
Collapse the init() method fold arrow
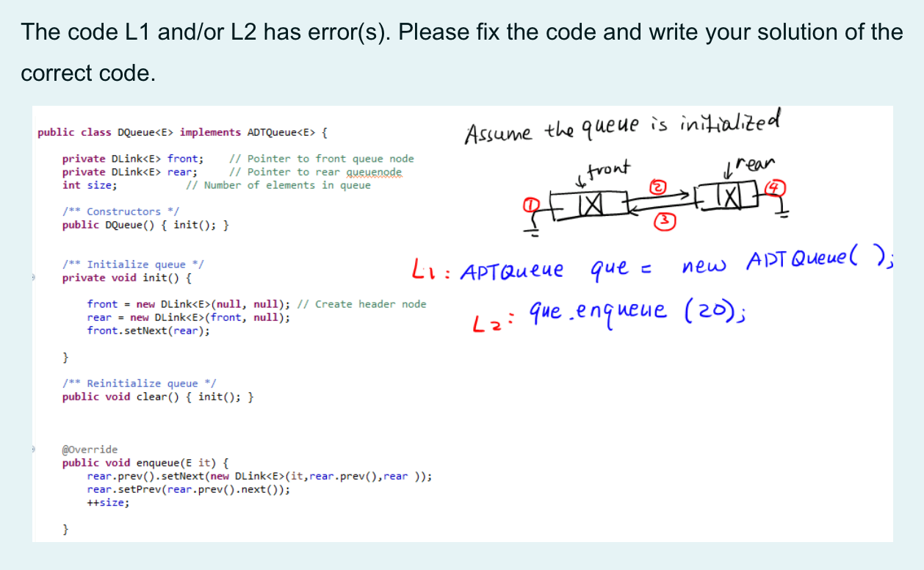(x=32, y=278)
